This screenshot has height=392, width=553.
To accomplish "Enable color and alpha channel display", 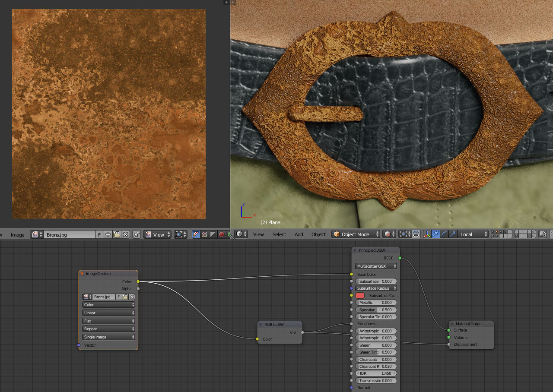I will (x=196, y=234).
